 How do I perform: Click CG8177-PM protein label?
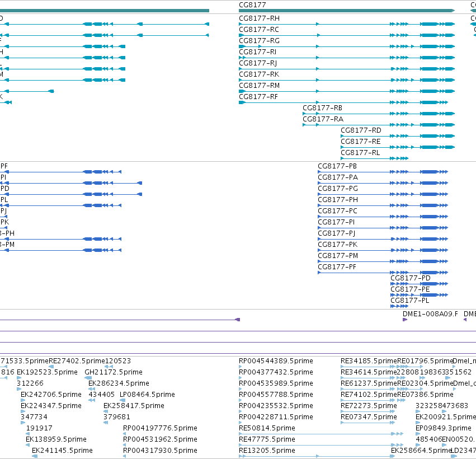click(x=338, y=256)
